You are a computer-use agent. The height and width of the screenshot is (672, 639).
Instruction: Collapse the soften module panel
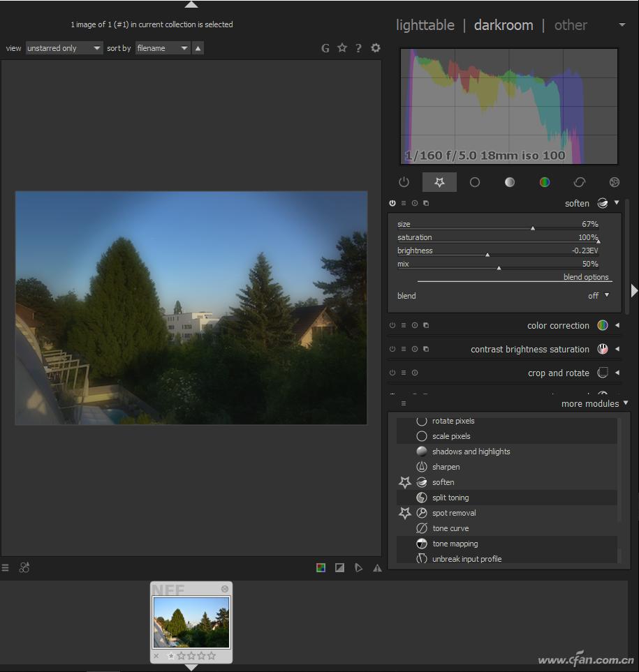pyautogui.click(x=617, y=202)
